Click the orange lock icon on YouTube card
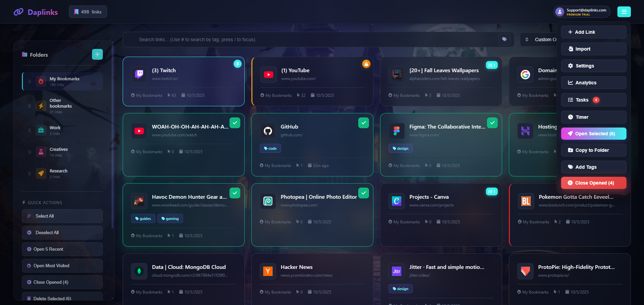The height and width of the screenshot is (305, 644). 366,64
